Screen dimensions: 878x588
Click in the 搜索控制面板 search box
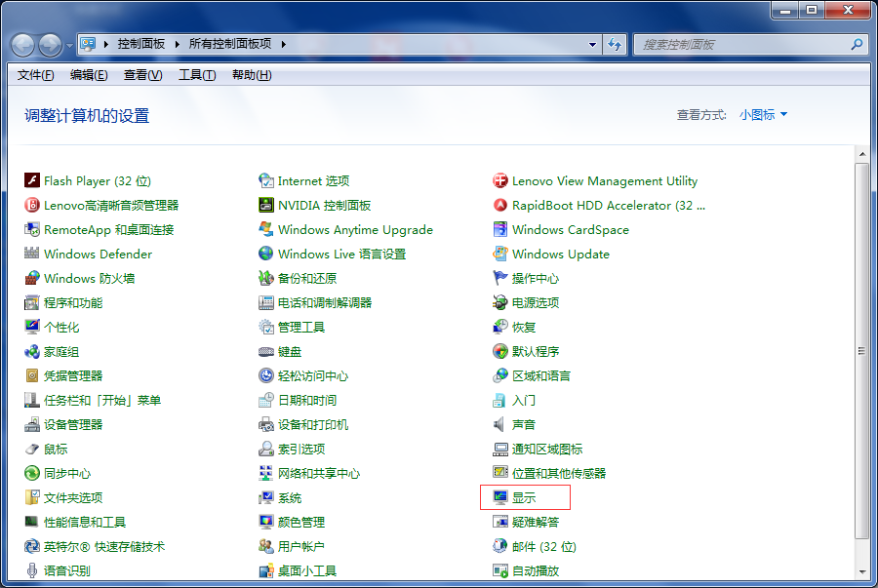pyautogui.click(x=741, y=44)
